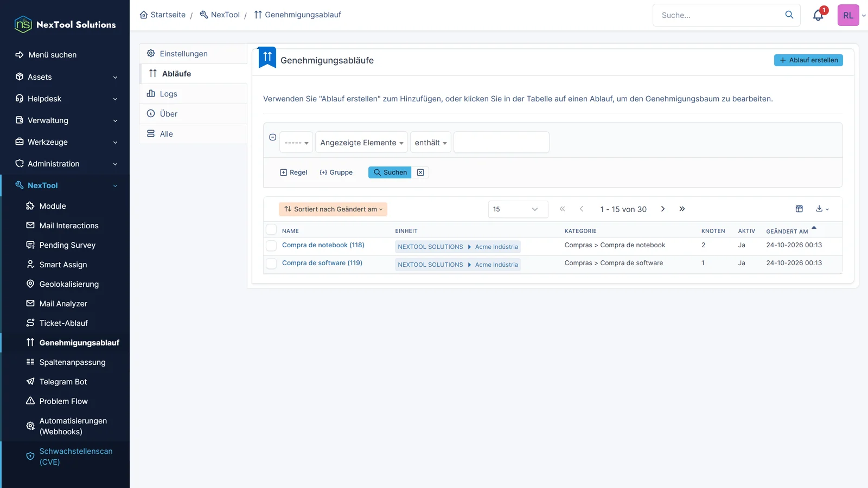This screenshot has height=488, width=868.
Task: Click the Suchen button
Action: pos(390,172)
